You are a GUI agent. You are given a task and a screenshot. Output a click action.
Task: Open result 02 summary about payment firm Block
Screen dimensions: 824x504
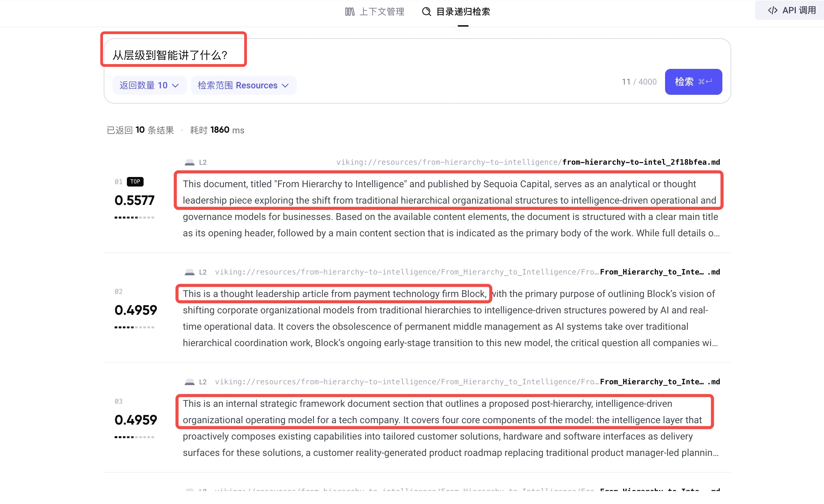tap(451, 318)
